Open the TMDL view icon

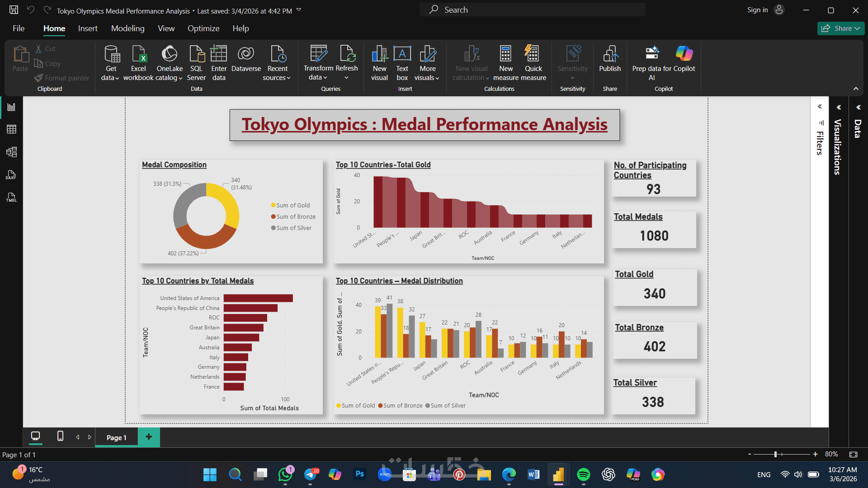coord(11,197)
